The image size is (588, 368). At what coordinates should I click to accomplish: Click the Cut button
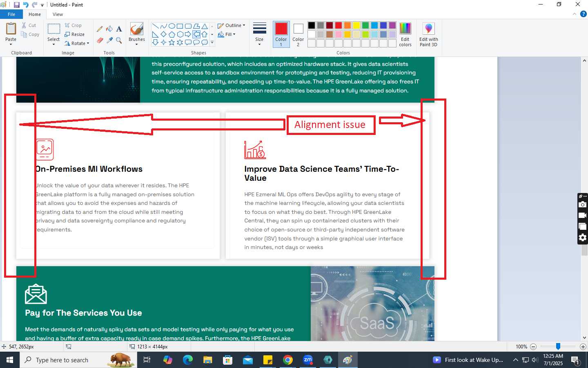[29, 25]
